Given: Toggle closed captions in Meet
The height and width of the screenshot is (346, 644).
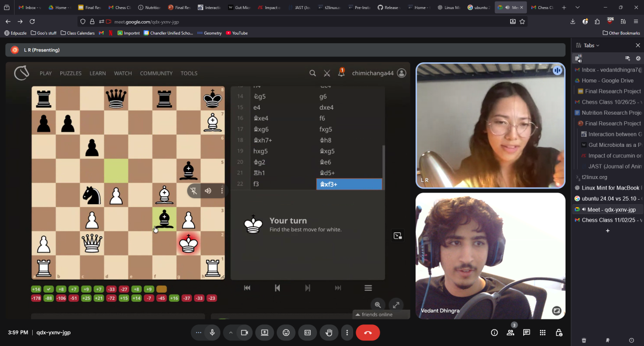Looking at the screenshot, I should 307,332.
